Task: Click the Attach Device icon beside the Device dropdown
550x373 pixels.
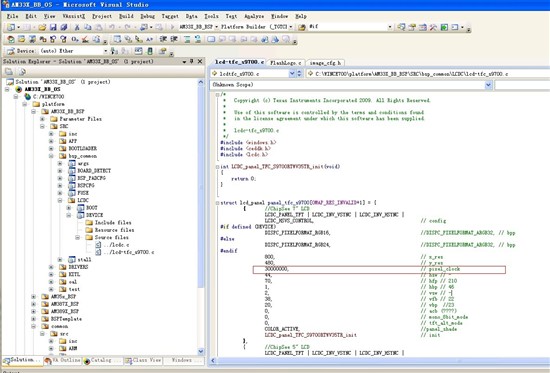Action: coord(114,51)
